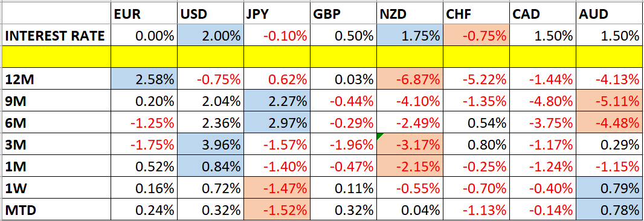This screenshot has height=221, width=644.
Task: Select the EUR 12M cell showing 2.58%
Action: [143, 78]
